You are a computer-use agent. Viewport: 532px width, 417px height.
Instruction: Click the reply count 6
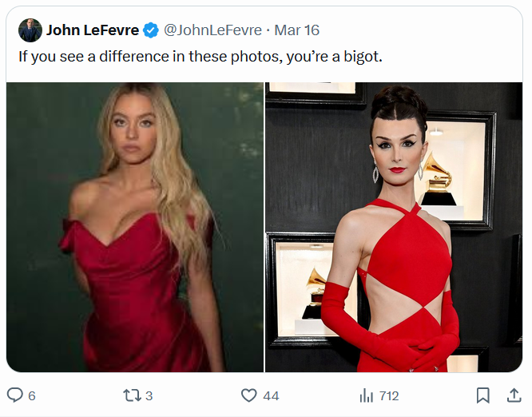(32, 395)
